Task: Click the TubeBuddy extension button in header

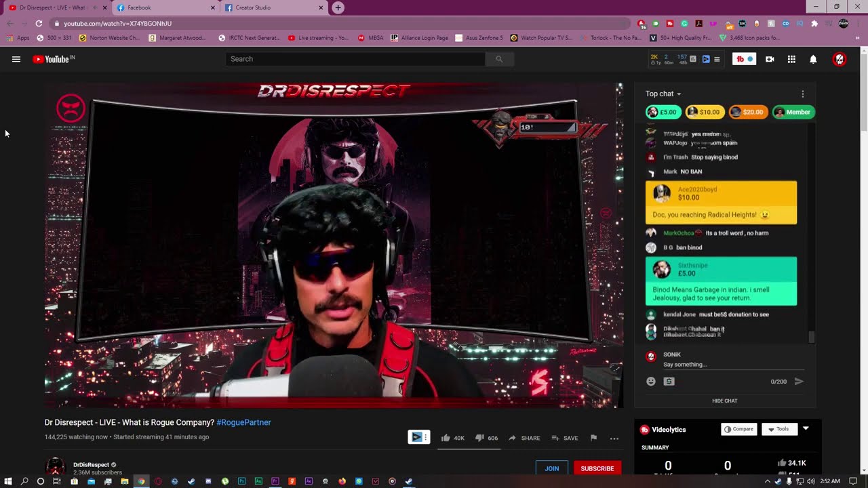Action: click(744, 59)
